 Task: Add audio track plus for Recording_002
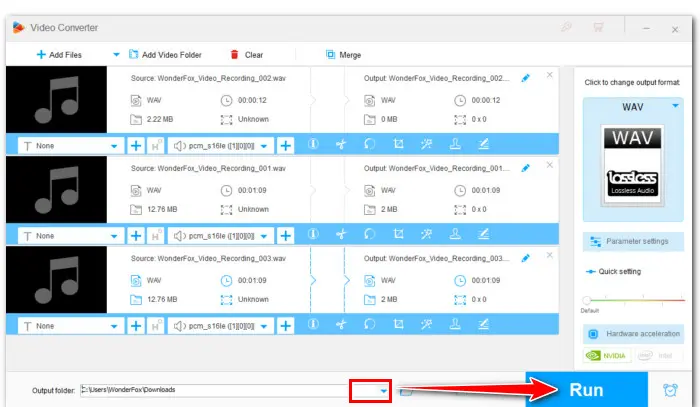[x=286, y=146]
